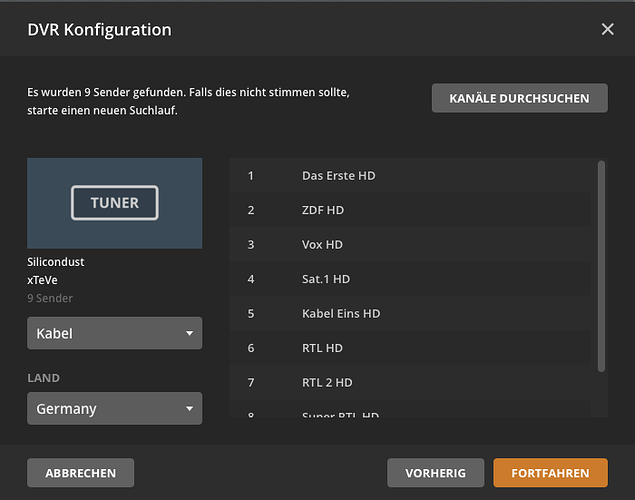Select channel RTL 2 HD

pos(327,383)
